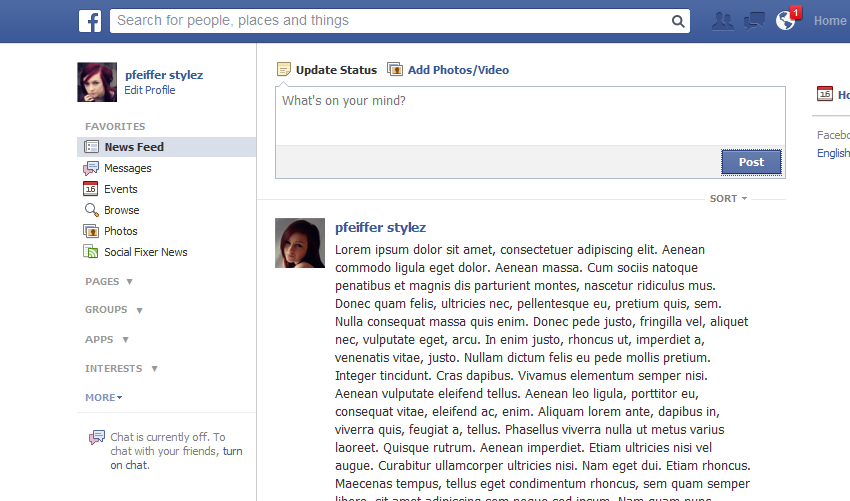This screenshot has height=501, width=850.
Task: Click the Photos sidebar icon
Action: [91, 231]
